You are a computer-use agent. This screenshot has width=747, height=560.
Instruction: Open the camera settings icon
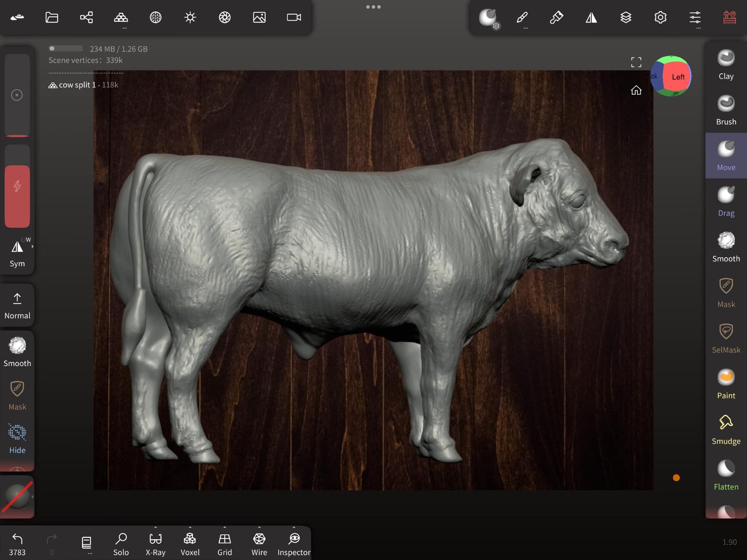tap(294, 17)
